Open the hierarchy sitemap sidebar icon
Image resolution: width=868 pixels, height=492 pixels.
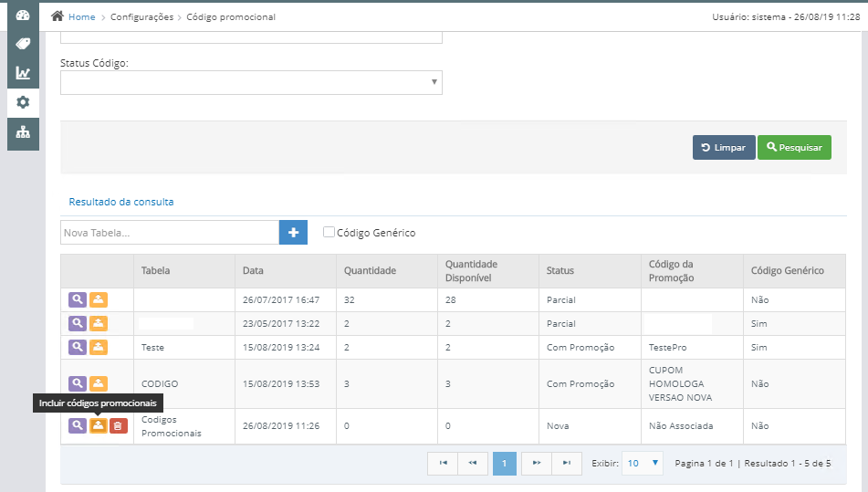23,131
